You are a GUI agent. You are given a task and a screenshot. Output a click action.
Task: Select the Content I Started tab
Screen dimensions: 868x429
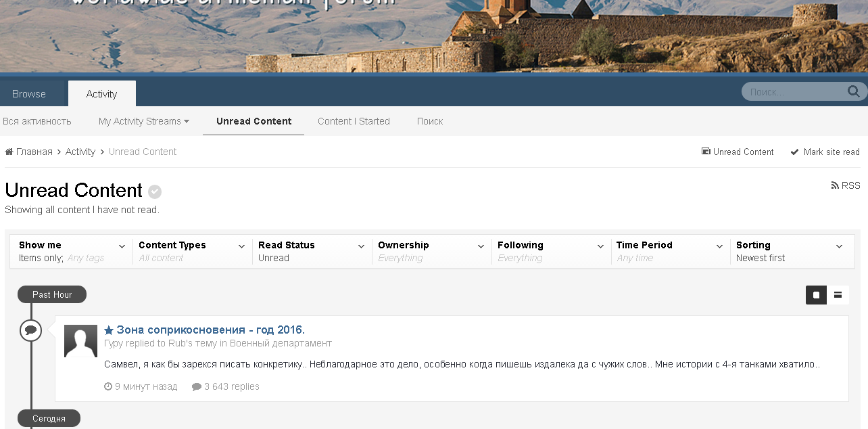click(x=354, y=121)
